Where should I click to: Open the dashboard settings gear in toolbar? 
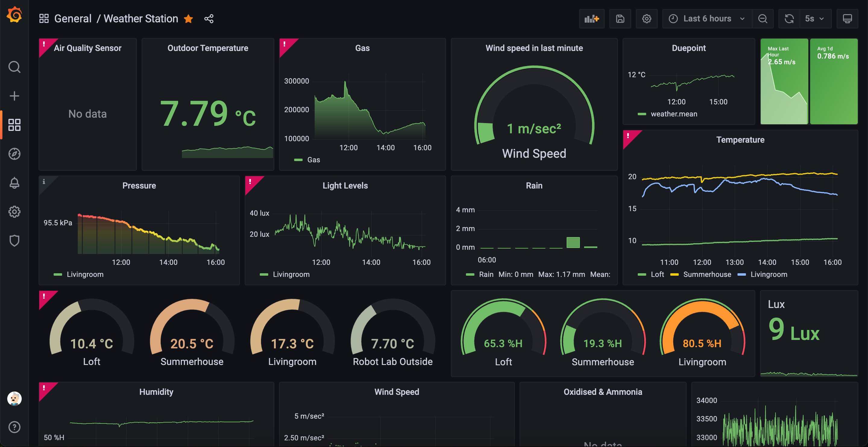click(x=646, y=19)
